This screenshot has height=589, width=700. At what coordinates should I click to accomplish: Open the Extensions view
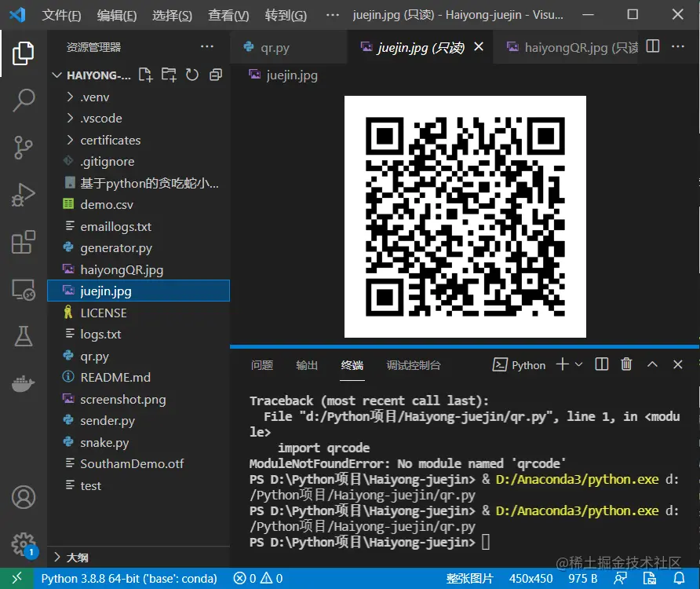coord(24,242)
